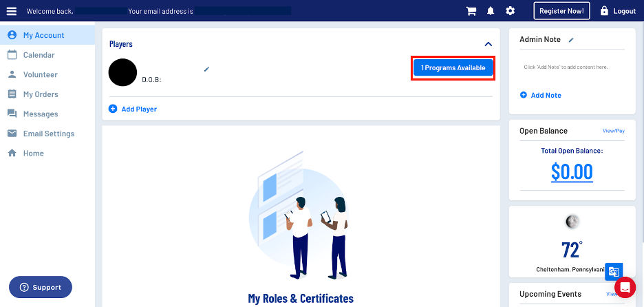Select My Account in sidebar
This screenshot has width=644, height=307.
pos(43,35)
